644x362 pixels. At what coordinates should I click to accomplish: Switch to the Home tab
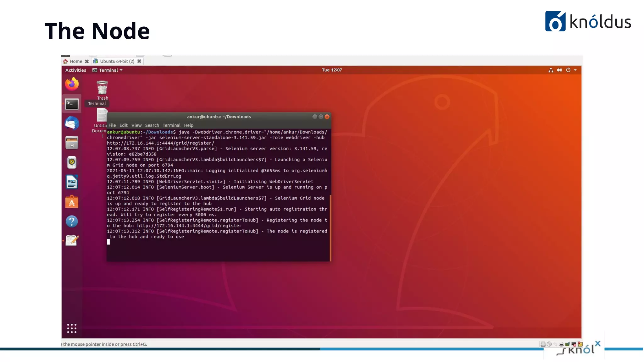point(75,61)
